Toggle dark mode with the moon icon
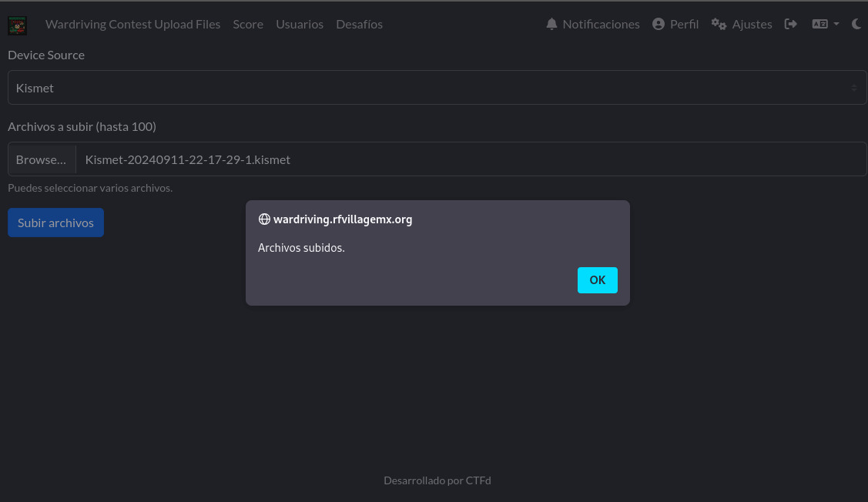The image size is (868, 502). [856, 24]
